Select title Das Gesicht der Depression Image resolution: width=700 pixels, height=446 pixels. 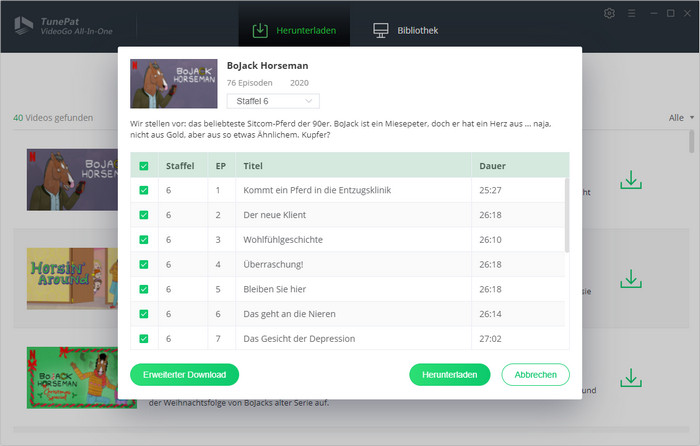click(x=299, y=339)
